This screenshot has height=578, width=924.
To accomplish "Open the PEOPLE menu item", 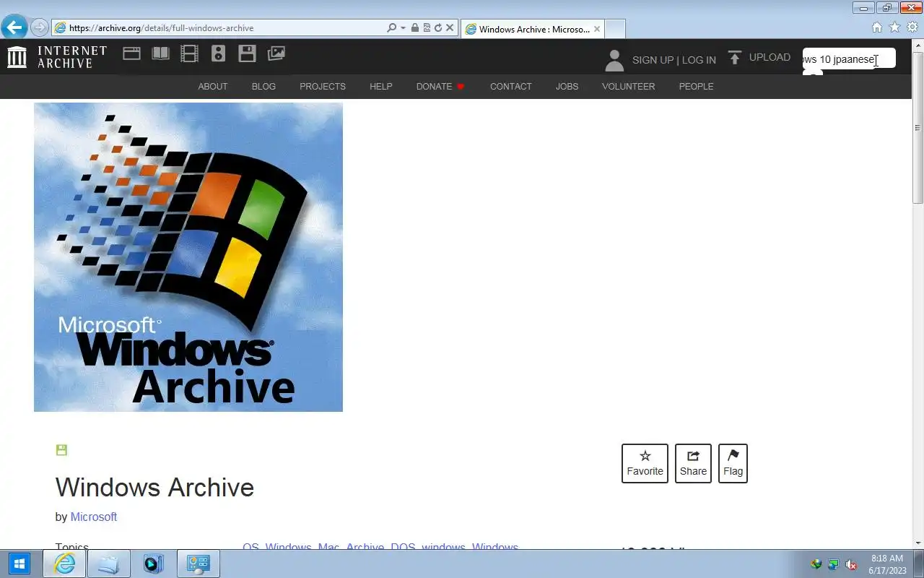I will point(696,86).
